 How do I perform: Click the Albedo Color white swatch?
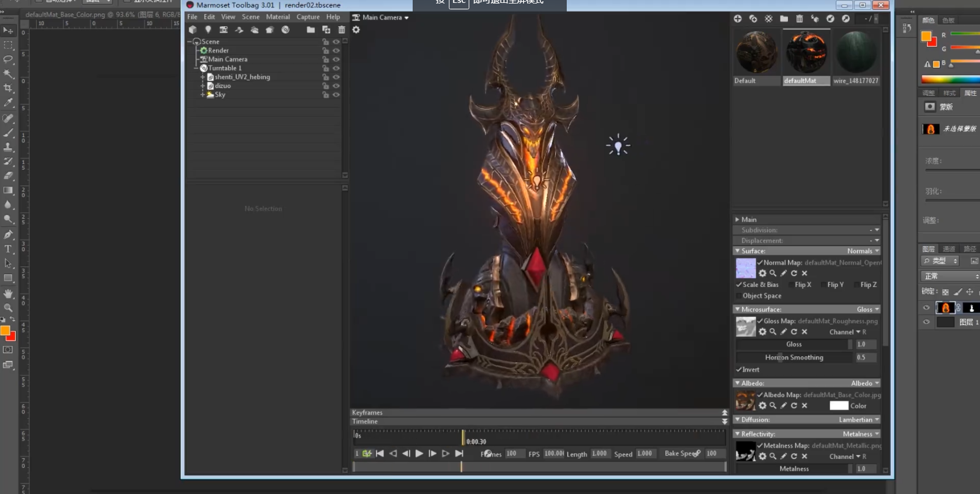pos(839,405)
